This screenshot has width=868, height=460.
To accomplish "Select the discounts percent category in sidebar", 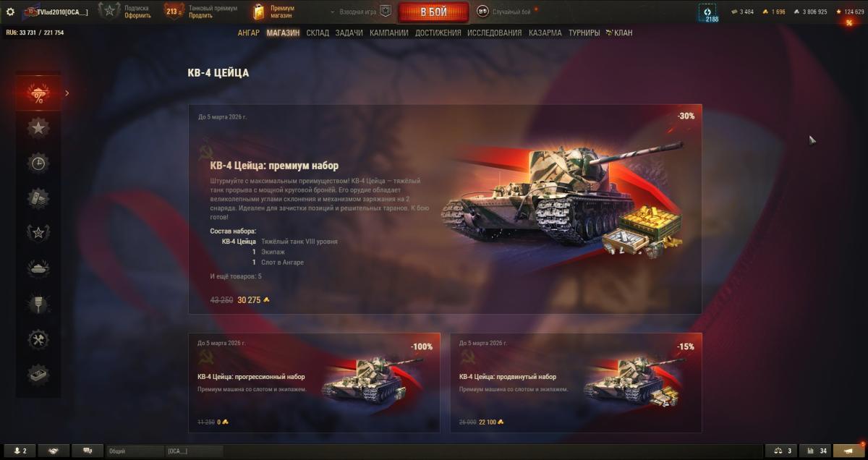I will (x=38, y=93).
